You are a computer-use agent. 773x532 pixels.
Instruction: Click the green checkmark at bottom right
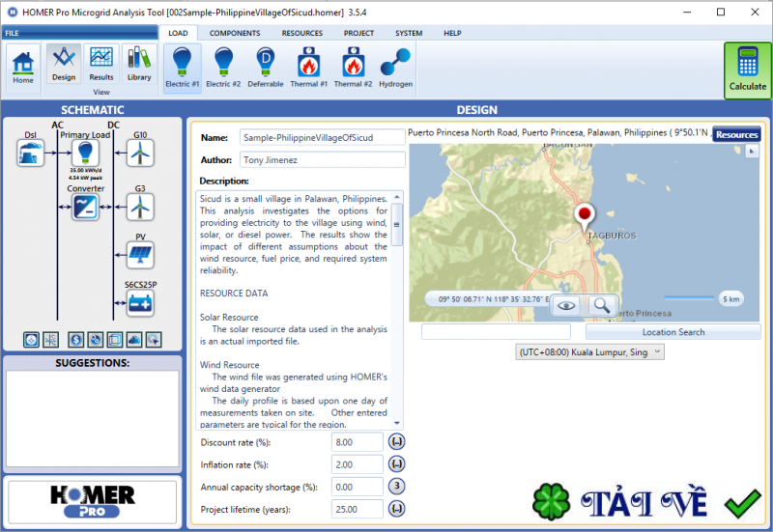click(x=742, y=503)
